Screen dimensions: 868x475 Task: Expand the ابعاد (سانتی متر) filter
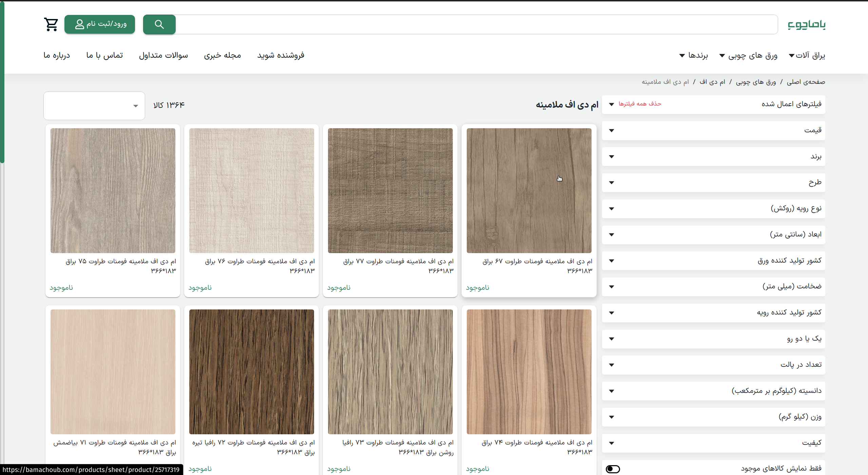click(714, 234)
